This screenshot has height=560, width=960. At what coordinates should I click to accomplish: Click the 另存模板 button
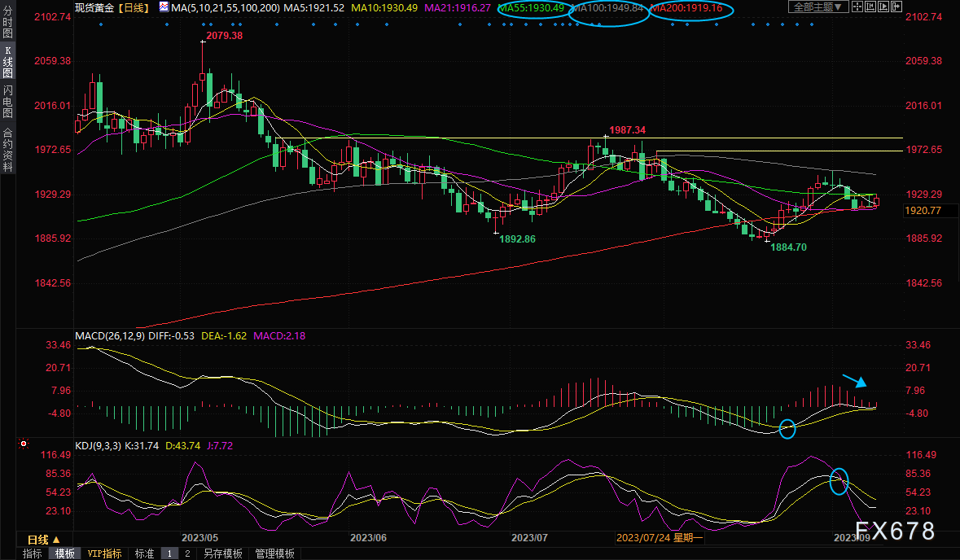tap(223, 553)
